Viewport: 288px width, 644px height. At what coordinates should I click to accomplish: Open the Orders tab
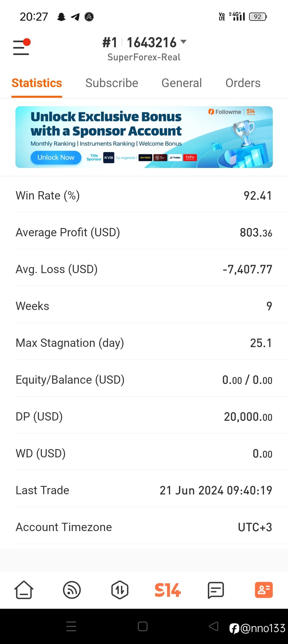click(x=243, y=83)
